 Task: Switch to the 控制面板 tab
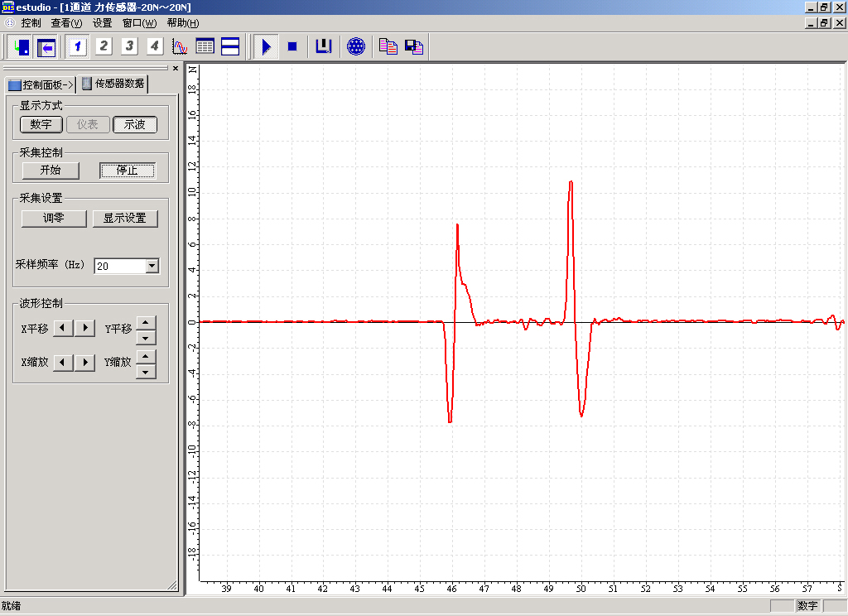(x=41, y=84)
